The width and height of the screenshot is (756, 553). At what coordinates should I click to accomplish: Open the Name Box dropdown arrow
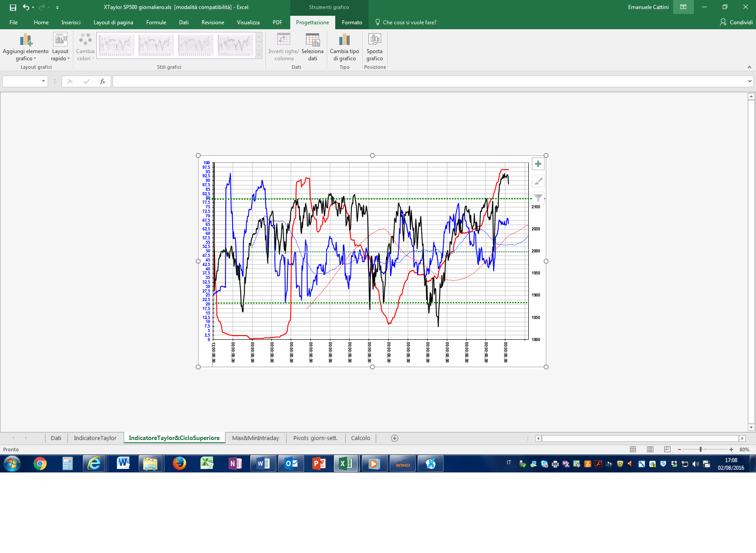43,81
